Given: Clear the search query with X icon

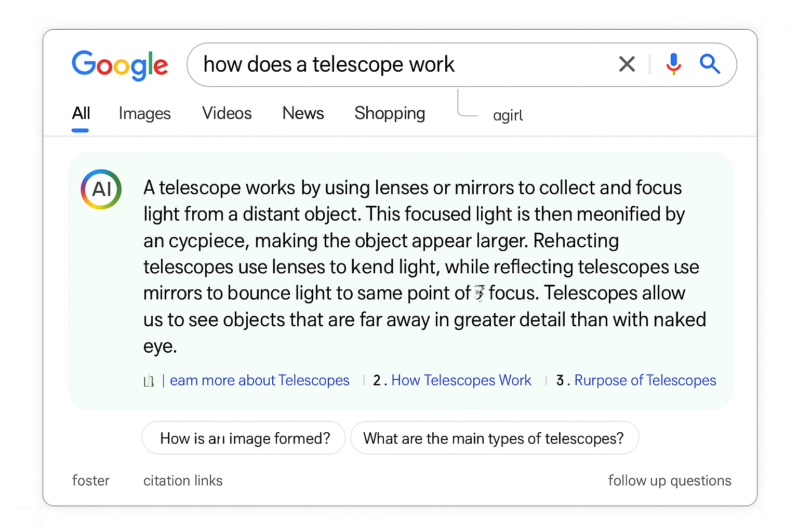Looking at the screenshot, I should 627,64.
